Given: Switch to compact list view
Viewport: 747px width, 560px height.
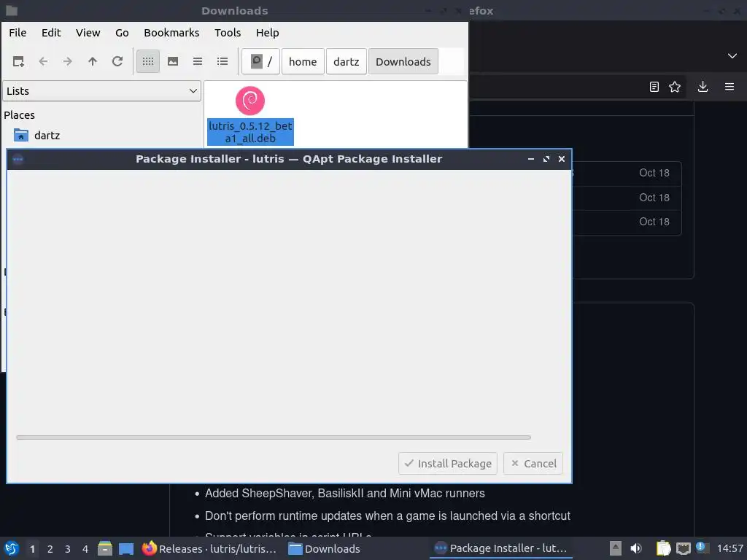Looking at the screenshot, I should tap(198, 61).
